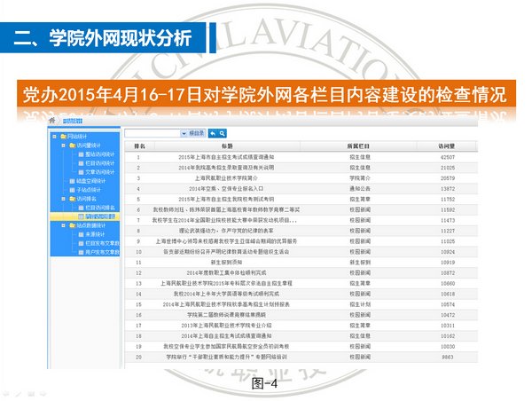Click the home icon in breadcrumb bar

pos(52,119)
